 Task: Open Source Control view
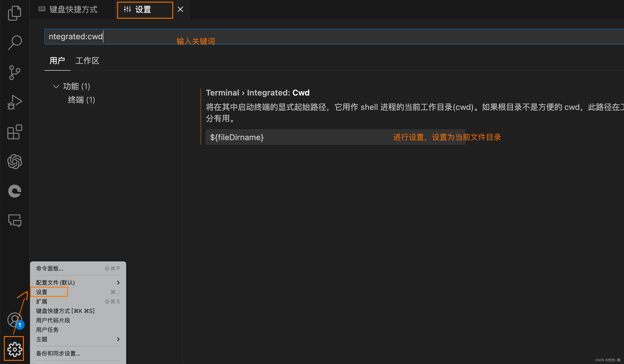(14, 72)
